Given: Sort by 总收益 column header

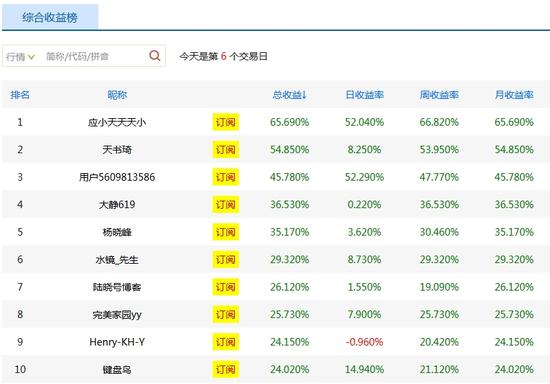Looking at the screenshot, I should point(289,95).
